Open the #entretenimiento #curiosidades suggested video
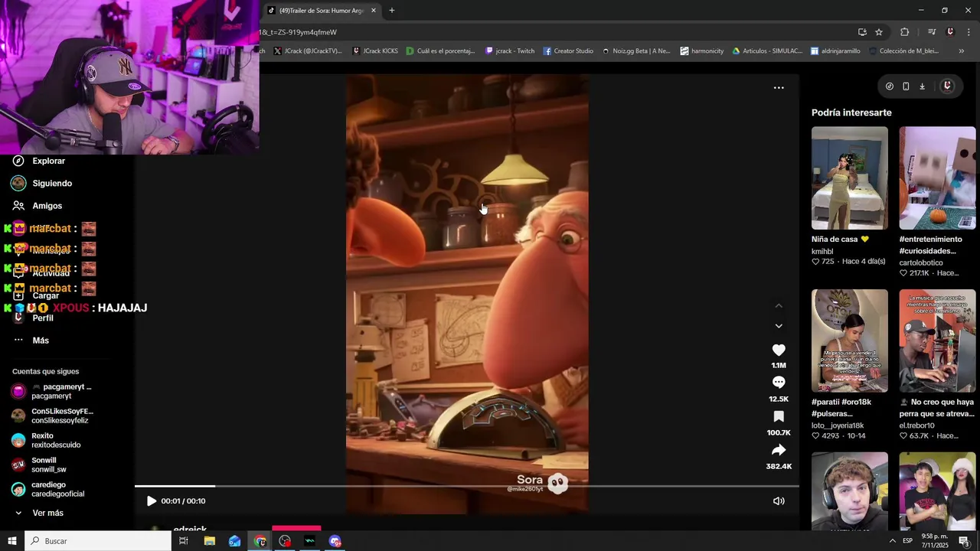980x551 pixels. pyautogui.click(x=937, y=178)
